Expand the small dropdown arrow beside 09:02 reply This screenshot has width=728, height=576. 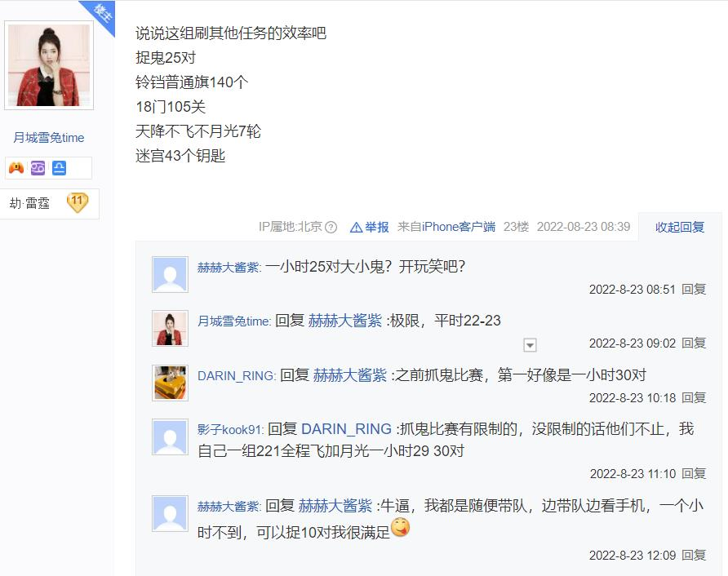(530, 345)
